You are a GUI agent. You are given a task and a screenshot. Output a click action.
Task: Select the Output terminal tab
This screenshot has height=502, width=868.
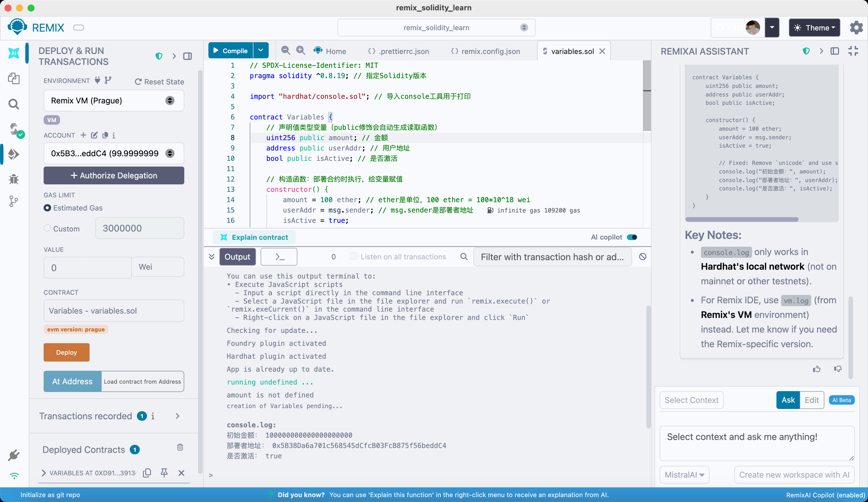(x=237, y=257)
